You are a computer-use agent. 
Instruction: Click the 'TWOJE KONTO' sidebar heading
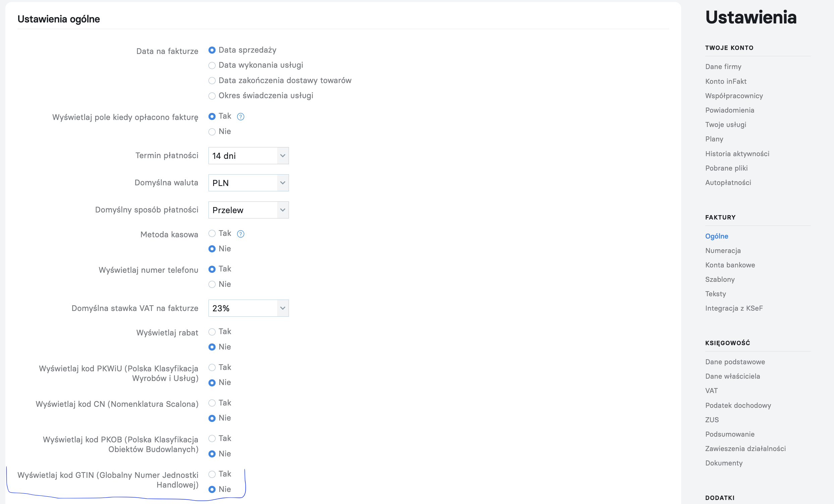pyautogui.click(x=729, y=48)
